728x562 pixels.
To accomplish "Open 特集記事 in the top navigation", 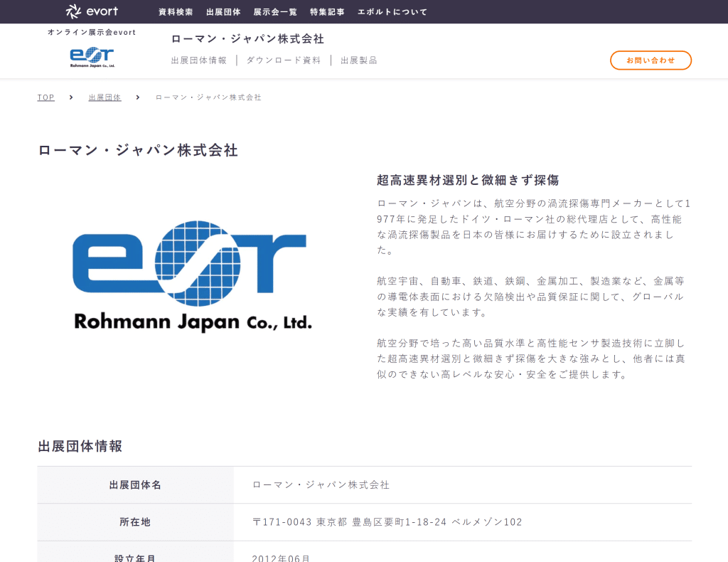I will [327, 12].
